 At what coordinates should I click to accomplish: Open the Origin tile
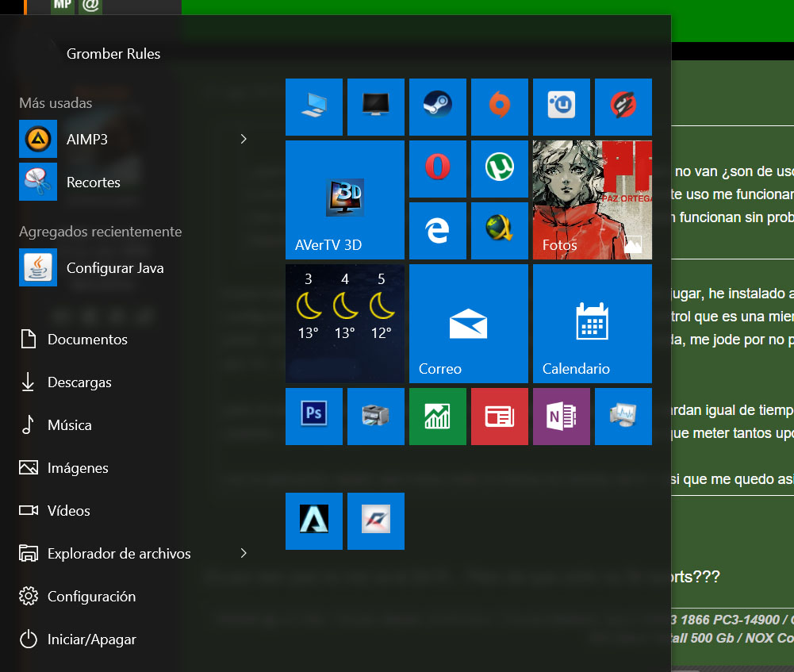(x=499, y=107)
